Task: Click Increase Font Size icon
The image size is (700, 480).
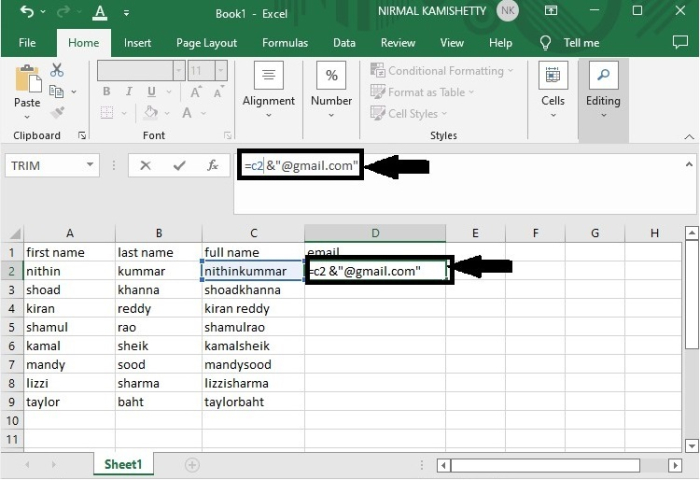Action: [196, 92]
